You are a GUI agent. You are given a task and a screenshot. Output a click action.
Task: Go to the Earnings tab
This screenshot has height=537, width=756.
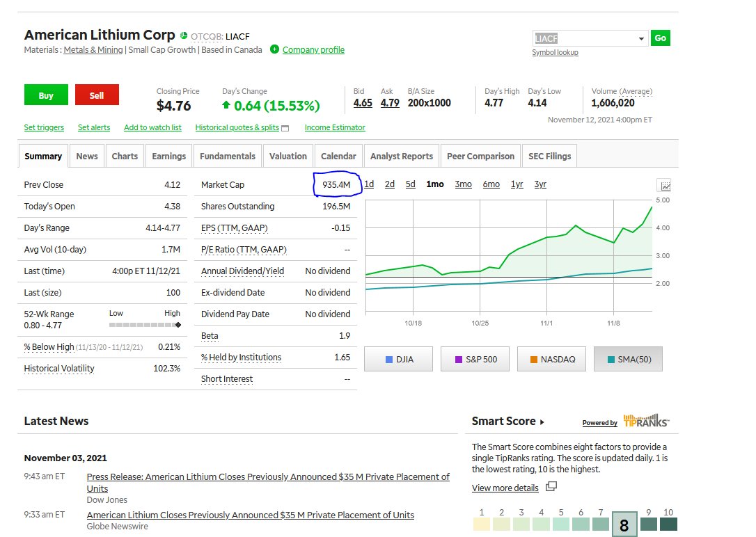[x=168, y=156]
